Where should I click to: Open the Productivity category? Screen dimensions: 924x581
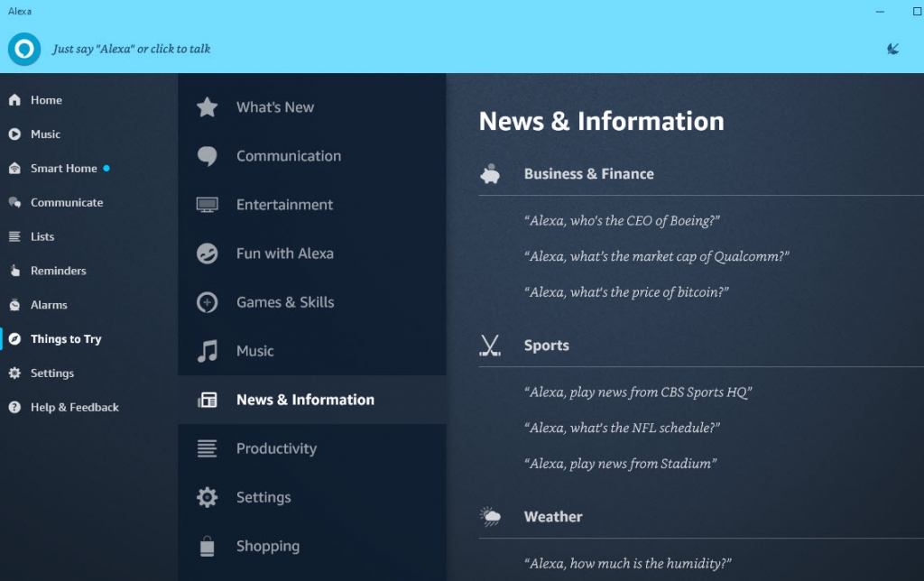tap(276, 448)
